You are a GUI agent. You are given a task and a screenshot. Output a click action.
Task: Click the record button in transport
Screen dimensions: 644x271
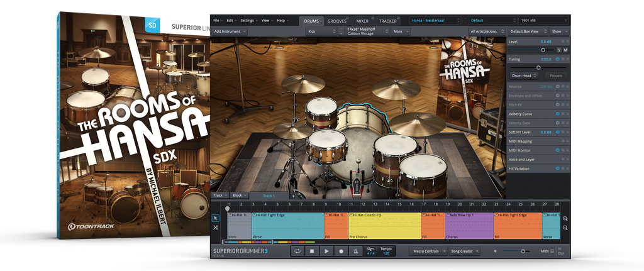341,251
